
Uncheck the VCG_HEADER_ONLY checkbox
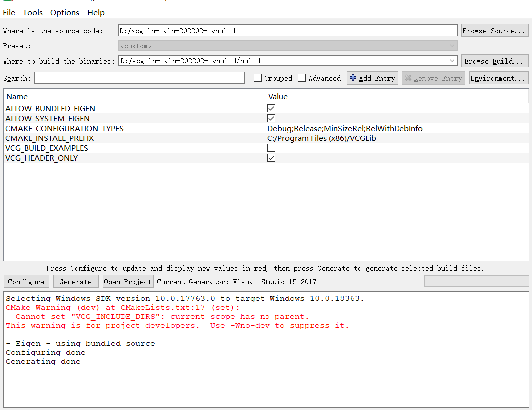point(271,158)
